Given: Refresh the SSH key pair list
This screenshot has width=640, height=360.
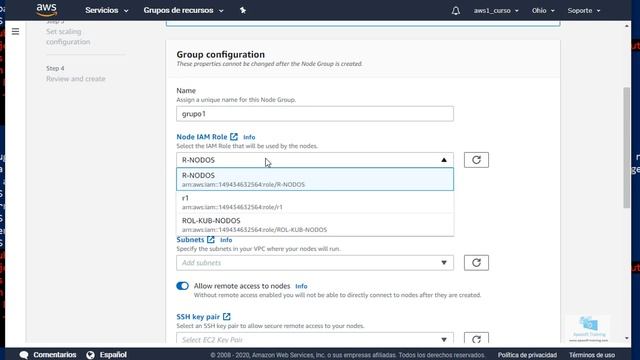Looking at the screenshot, I should click(476, 339).
